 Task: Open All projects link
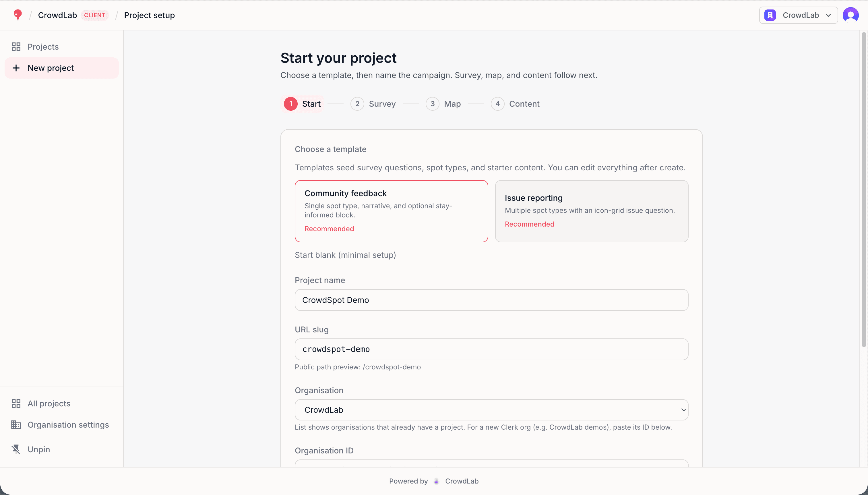(x=62, y=404)
